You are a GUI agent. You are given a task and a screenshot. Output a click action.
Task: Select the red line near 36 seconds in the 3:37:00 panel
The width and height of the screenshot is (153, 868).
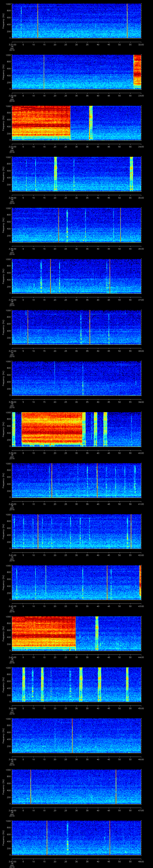click(x=90, y=327)
